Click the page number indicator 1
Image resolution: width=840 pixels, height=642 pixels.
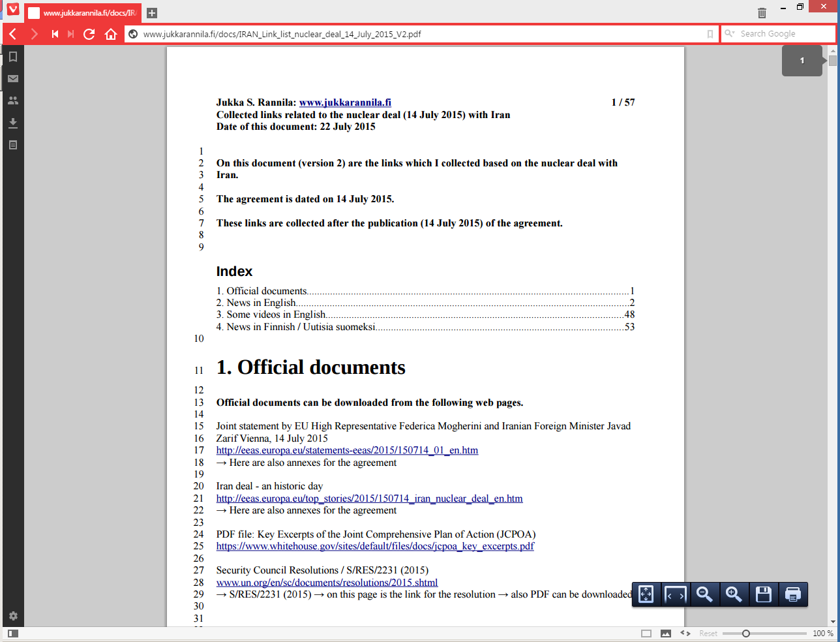tap(802, 61)
